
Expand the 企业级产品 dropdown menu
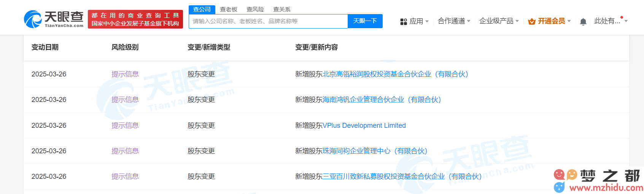pyautogui.click(x=499, y=21)
